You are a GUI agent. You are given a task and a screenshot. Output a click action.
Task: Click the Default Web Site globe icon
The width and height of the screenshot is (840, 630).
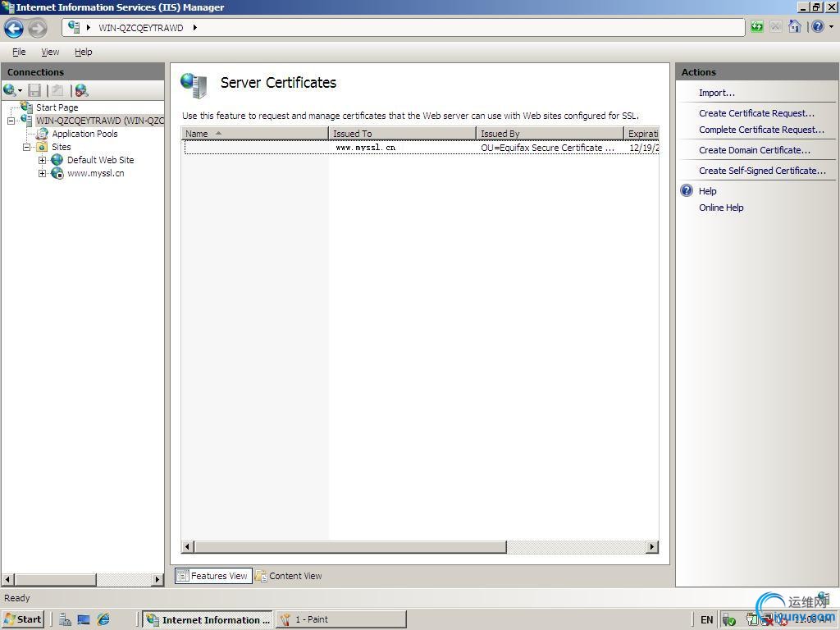point(57,160)
